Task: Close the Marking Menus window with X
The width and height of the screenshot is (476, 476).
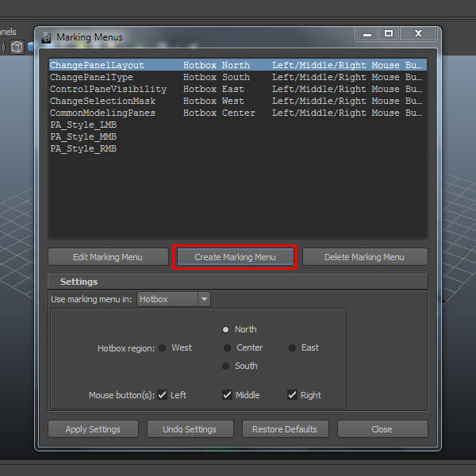Action: [418, 33]
